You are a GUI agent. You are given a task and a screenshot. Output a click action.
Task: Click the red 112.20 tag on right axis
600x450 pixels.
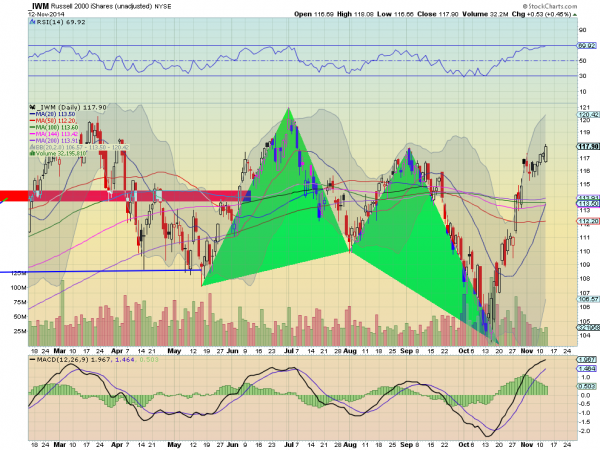coord(587,221)
